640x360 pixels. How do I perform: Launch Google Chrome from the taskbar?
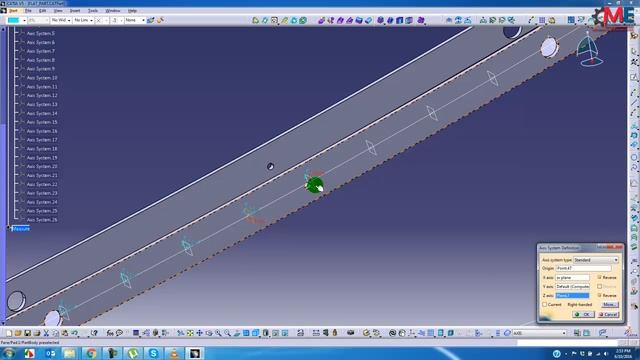tap(91, 353)
